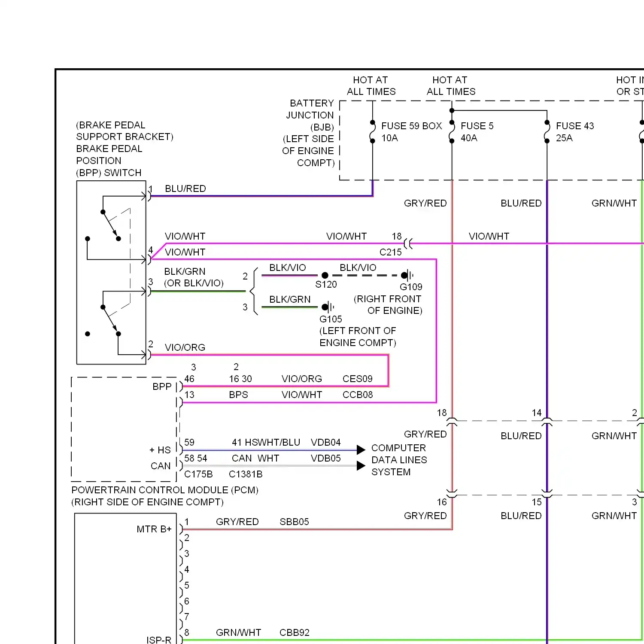Click the fuse symbol beside FUSE 59 BOX
The image size is (644, 644).
(372, 132)
